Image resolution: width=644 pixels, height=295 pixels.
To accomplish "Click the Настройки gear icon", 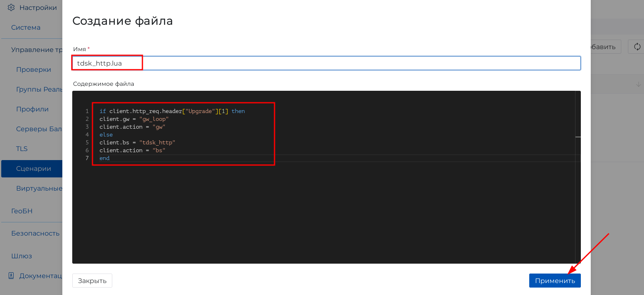I will (11, 7).
